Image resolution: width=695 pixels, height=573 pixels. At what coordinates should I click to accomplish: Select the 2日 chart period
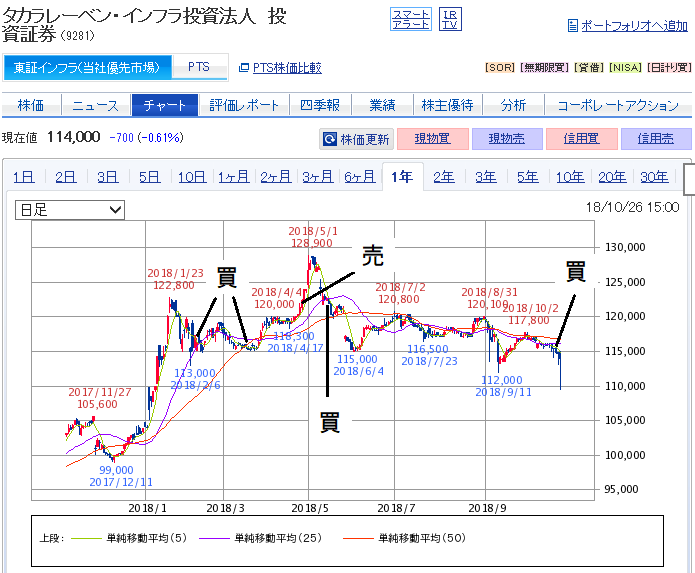(66, 177)
